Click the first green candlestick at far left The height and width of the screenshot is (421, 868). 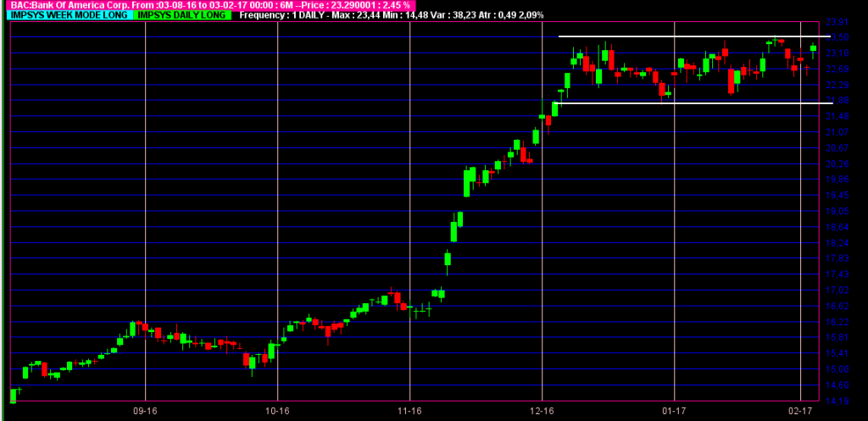(x=14, y=396)
